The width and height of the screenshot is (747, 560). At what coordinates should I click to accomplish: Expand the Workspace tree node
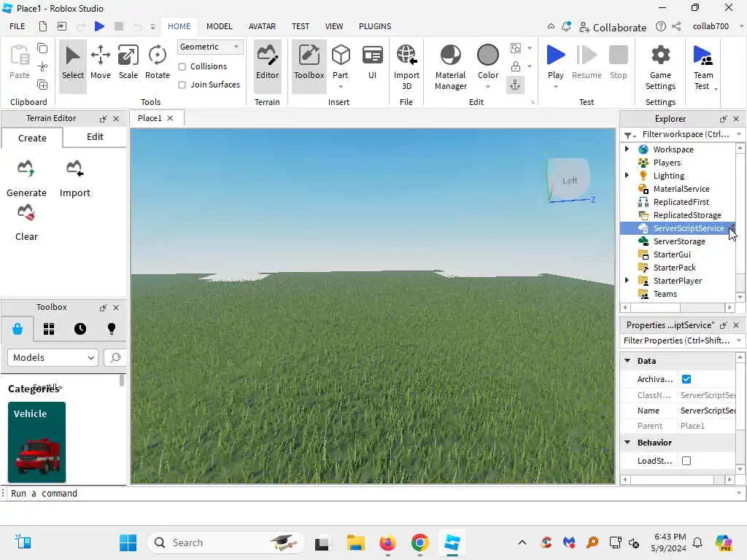pyautogui.click(x=627, y=149)
